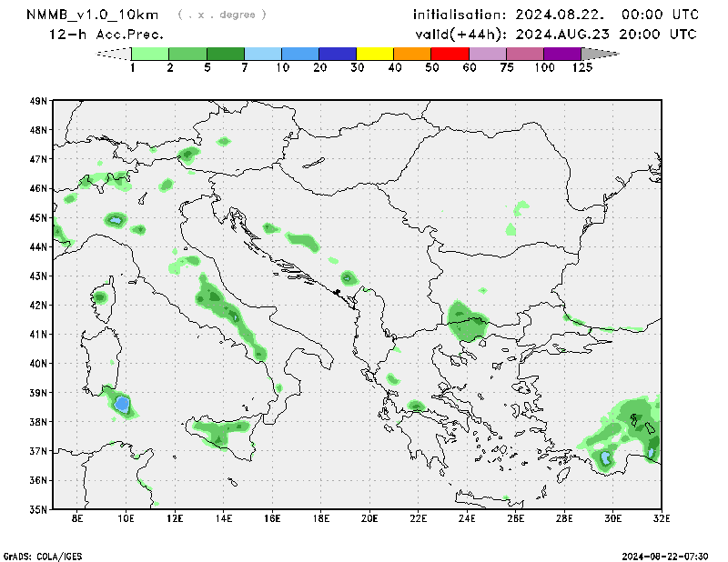Click the blue rain spot near 10E 38.5N

(x=122, y=402)
